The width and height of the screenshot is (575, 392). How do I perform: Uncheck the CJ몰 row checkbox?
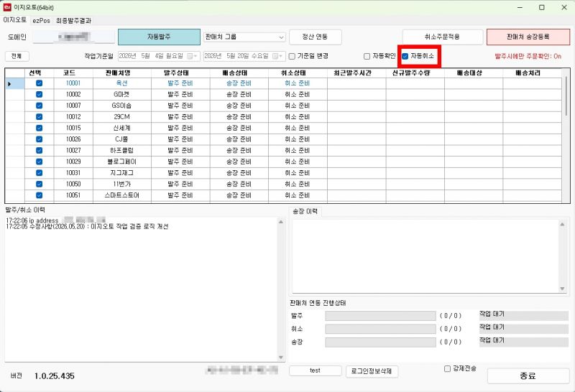click(40, 139)
